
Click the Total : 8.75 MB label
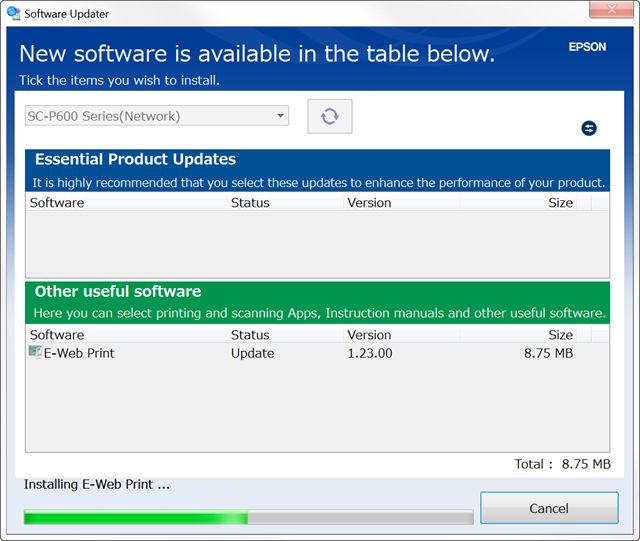click(x=562, y=464)
